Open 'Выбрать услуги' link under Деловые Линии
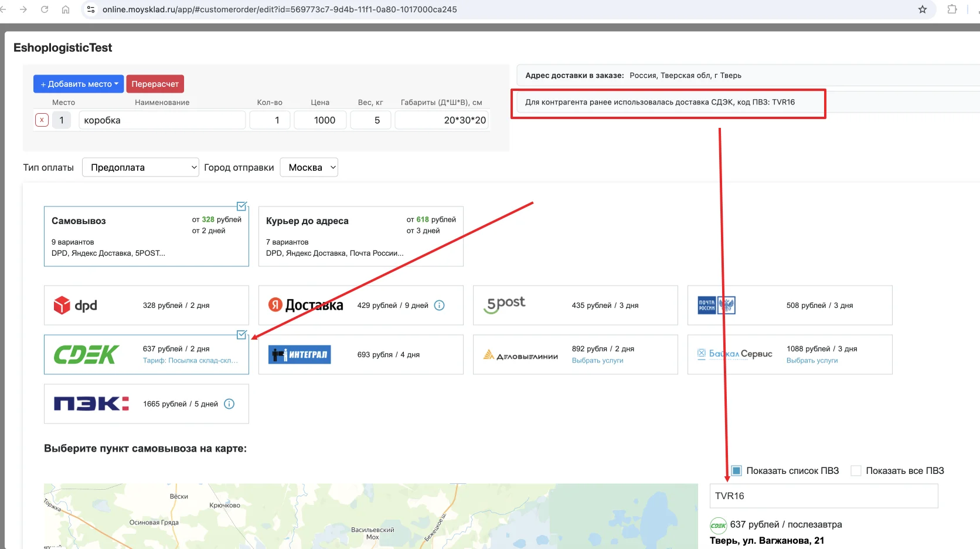The image size is (980, 549). [x=597, y=361]
